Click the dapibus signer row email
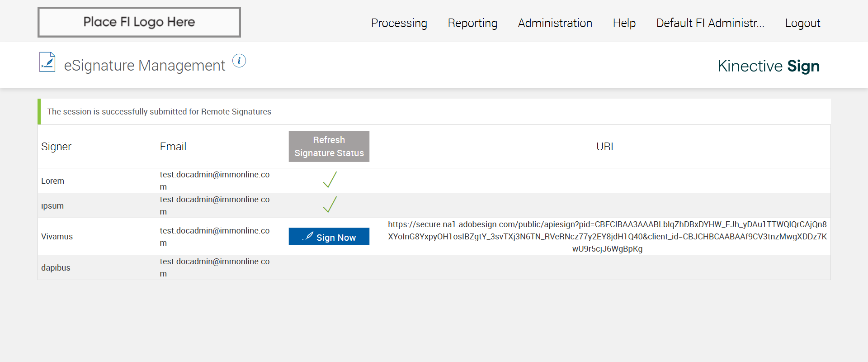This screenshot has width=868, height=362. (214, 267)
